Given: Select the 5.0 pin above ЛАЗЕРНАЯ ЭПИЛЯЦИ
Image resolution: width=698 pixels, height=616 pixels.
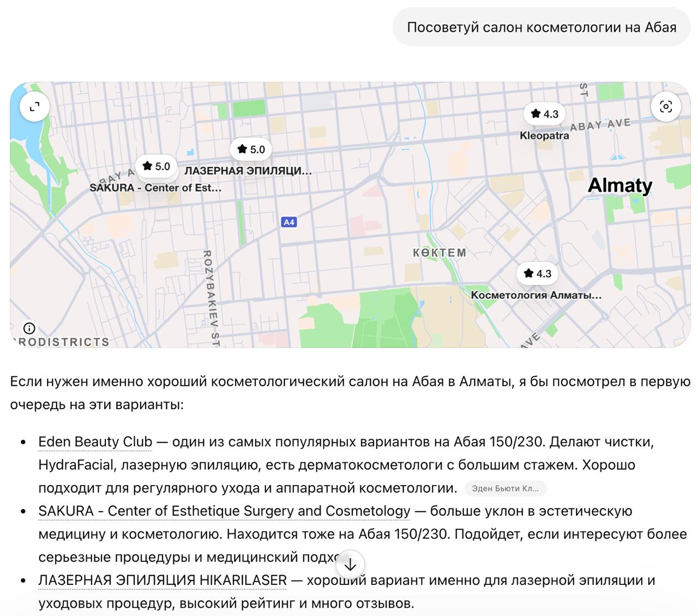Looking at the screenshot, I should pos(251,149).
